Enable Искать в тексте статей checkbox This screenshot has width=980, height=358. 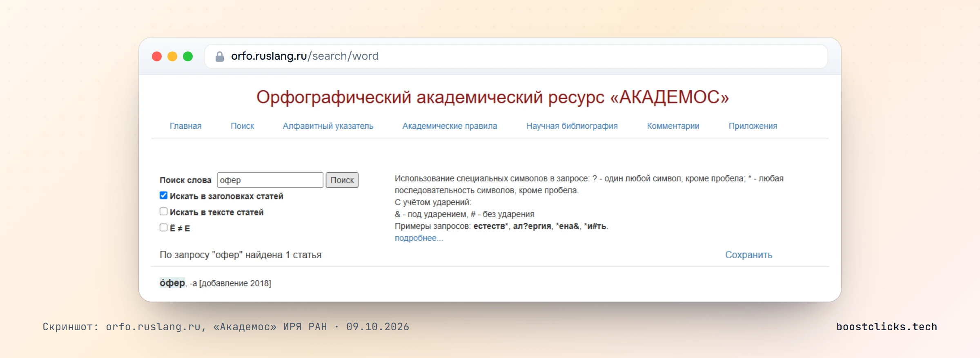point(163,211)
